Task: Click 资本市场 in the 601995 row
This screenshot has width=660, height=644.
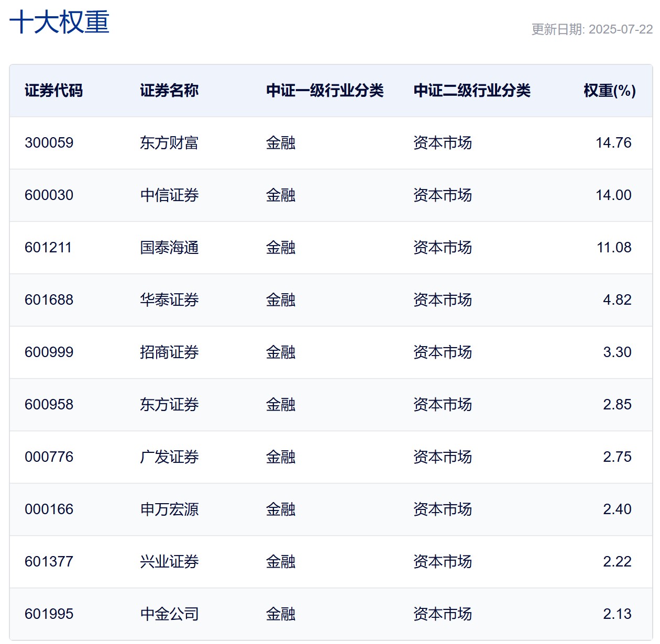Action: coord(442,614)
